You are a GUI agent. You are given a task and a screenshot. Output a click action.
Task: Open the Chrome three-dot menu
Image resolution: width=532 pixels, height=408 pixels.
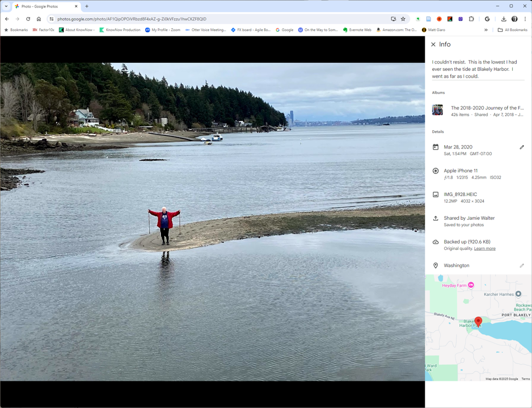[525, 19]
